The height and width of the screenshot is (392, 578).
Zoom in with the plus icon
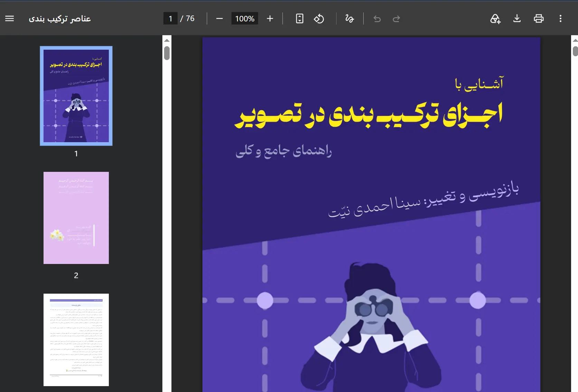coord(270,19)
